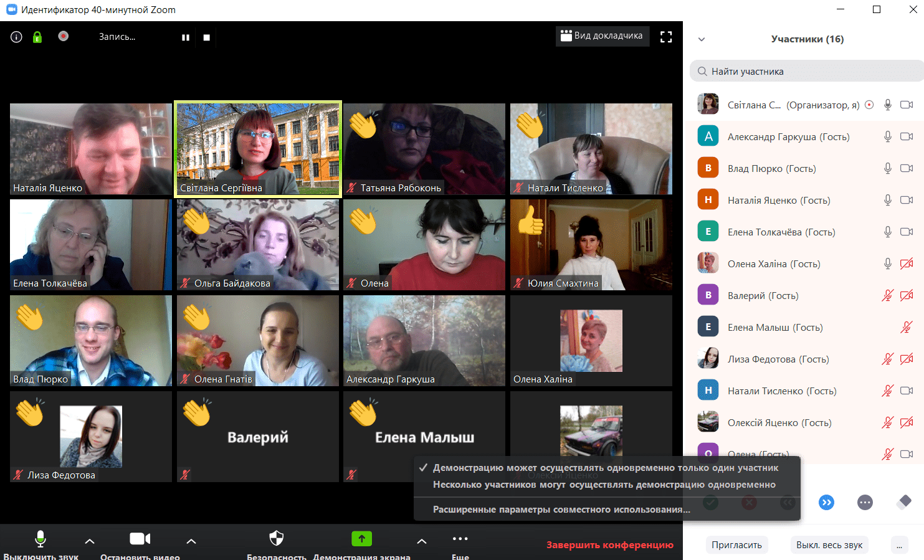Click the meeting information icon
This screenshot has width=924, height=560.
(x=17, y=37)
